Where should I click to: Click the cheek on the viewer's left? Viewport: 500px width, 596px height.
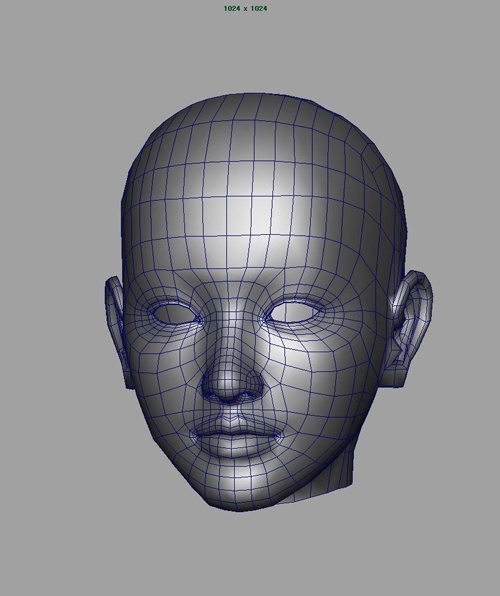click(x=163, y=376)
